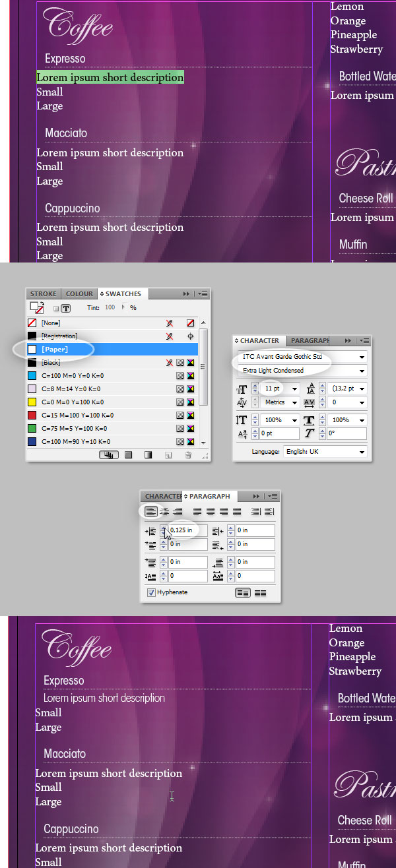
Task: Open the Language English: UK dropdown
Action: (362, 452)
